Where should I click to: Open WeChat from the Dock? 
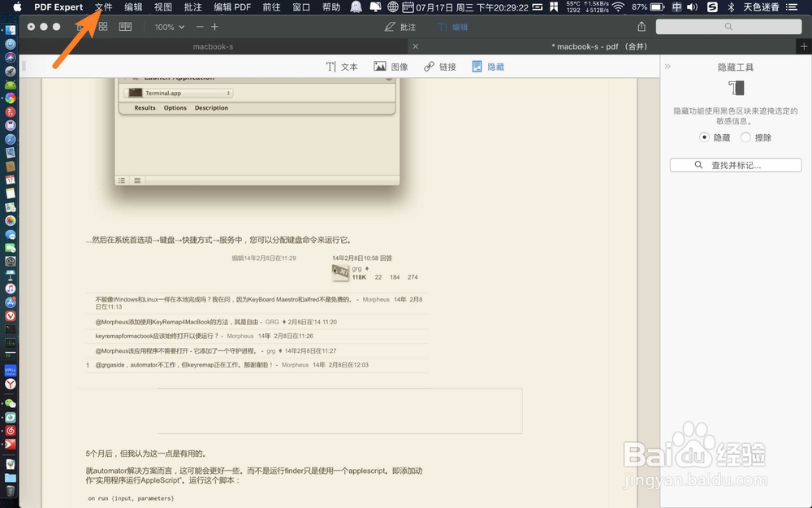click(x=11, y=403)
